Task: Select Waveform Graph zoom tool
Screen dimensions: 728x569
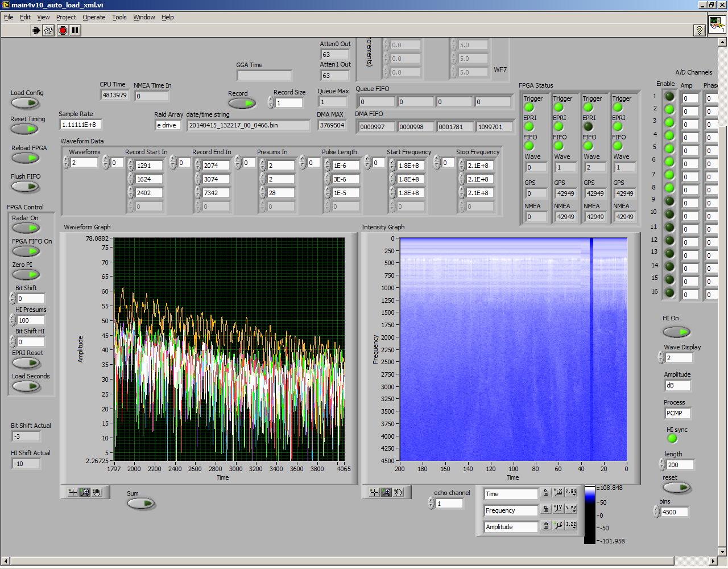Action: click(x=85, y=492)
